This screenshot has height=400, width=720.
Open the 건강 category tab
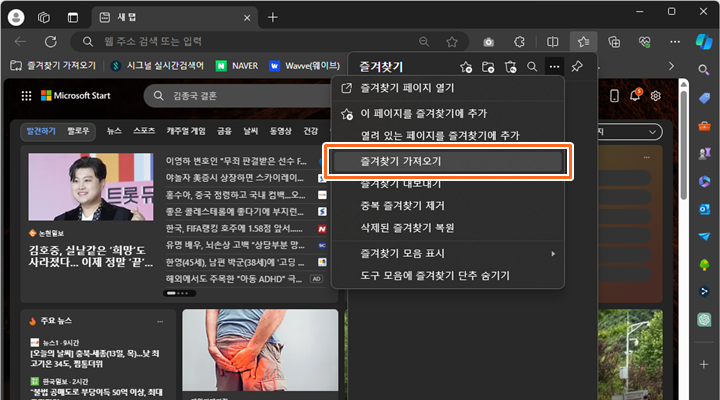(x=310, y=131)
